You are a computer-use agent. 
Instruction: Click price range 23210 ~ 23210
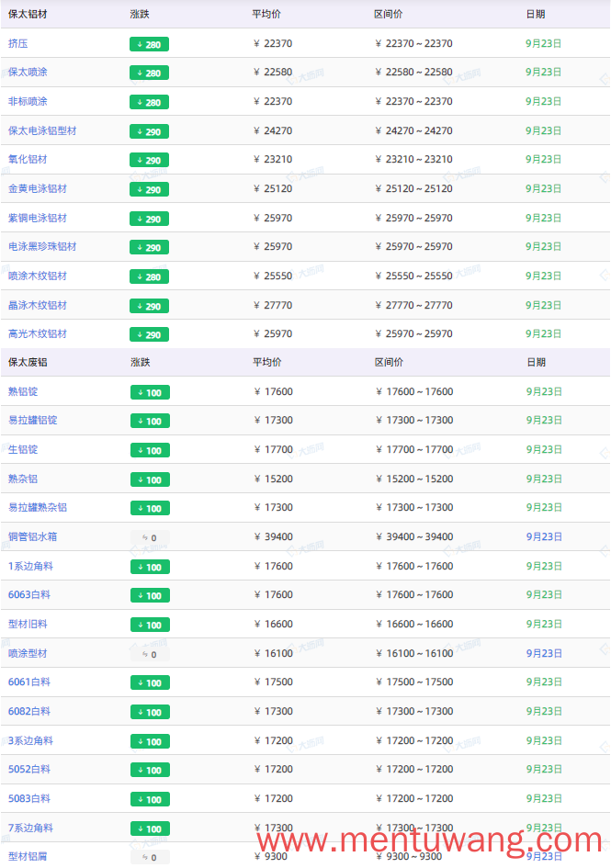413,160
